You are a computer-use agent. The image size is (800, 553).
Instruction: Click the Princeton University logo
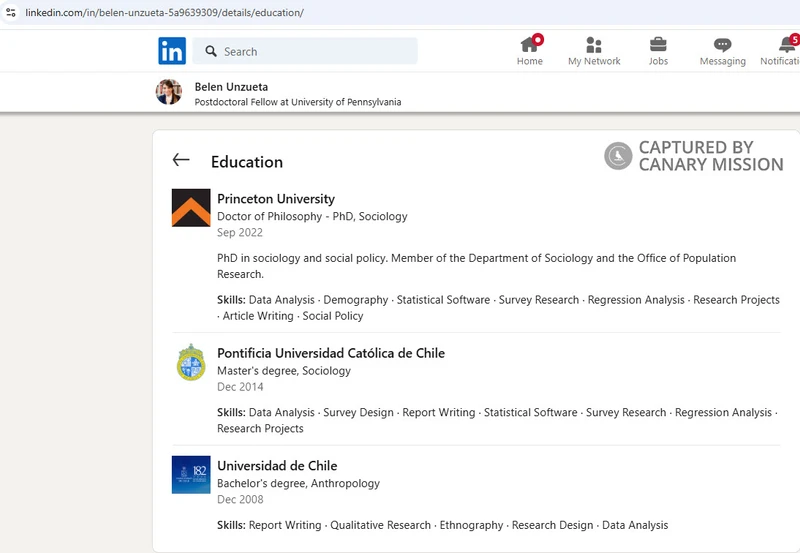coord(191,208)
